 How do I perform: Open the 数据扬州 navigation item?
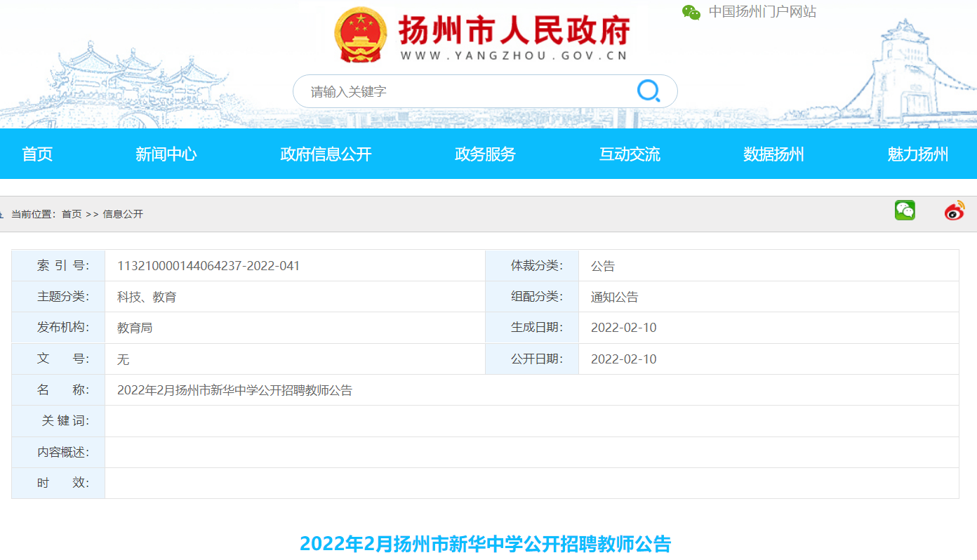(x=773, y=154)
